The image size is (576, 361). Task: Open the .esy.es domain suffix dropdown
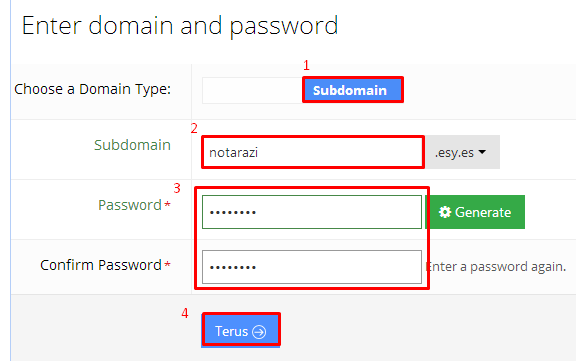(x=462, y=152)
